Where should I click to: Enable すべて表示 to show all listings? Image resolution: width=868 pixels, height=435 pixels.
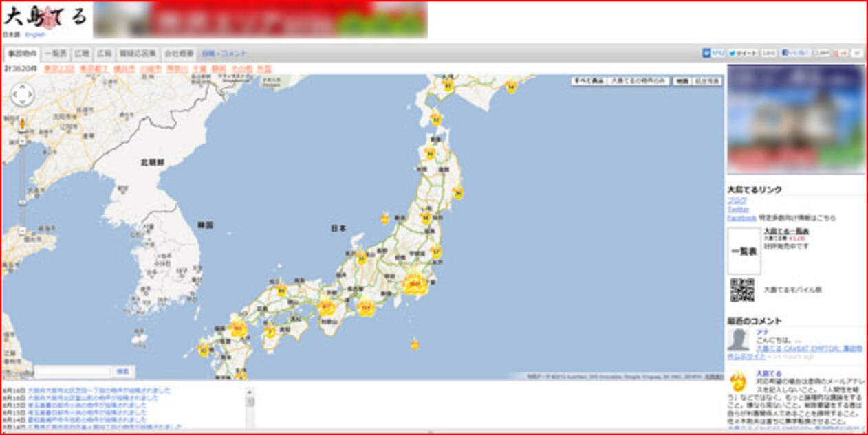click(x=588, y=81)
